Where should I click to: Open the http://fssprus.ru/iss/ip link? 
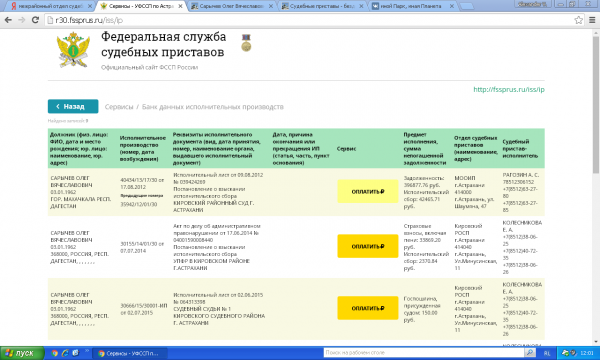509,90
